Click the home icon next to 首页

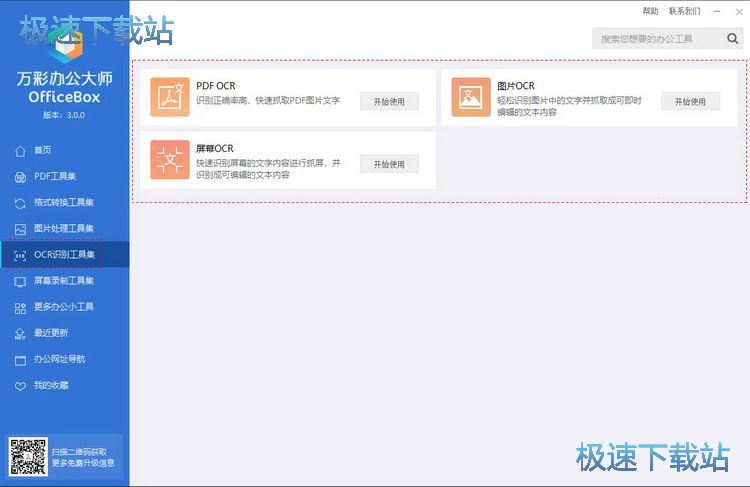[x=20, y=151]
